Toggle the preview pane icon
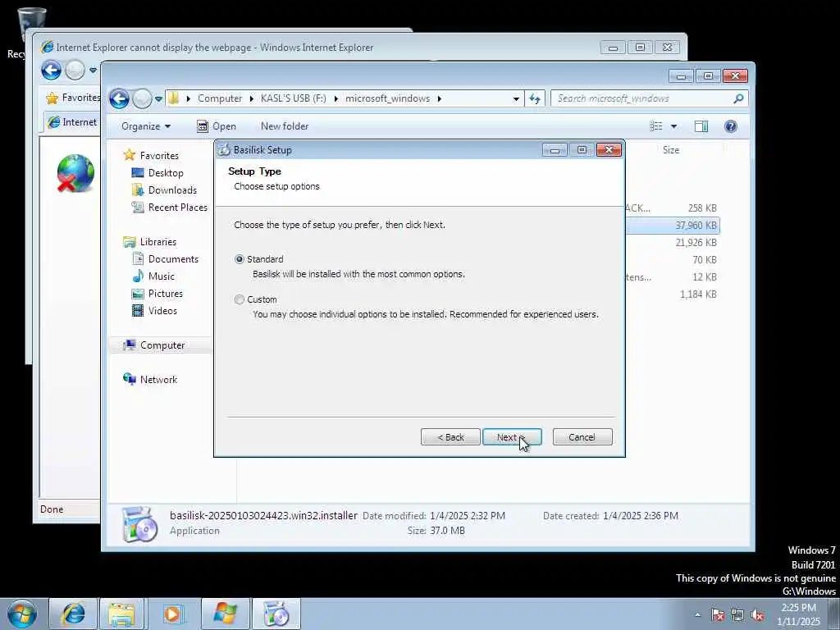The width and height of the screenshot is (840, 630). 701,126
